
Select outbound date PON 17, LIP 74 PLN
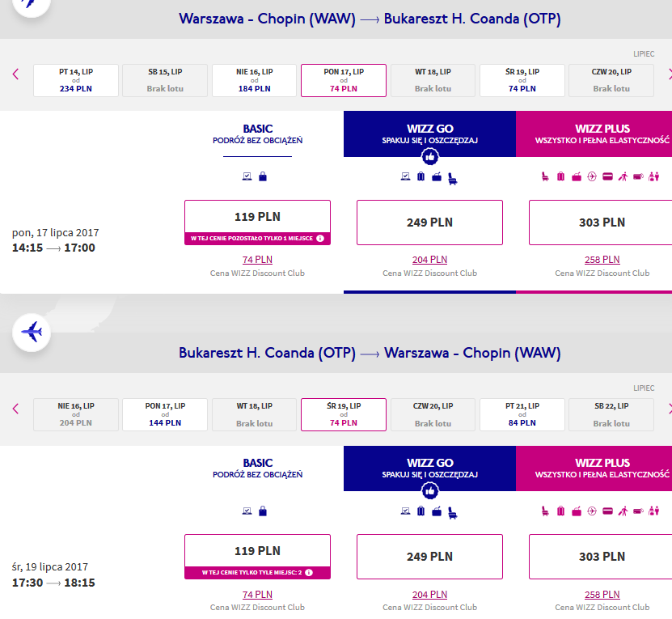tap(344, 80)
